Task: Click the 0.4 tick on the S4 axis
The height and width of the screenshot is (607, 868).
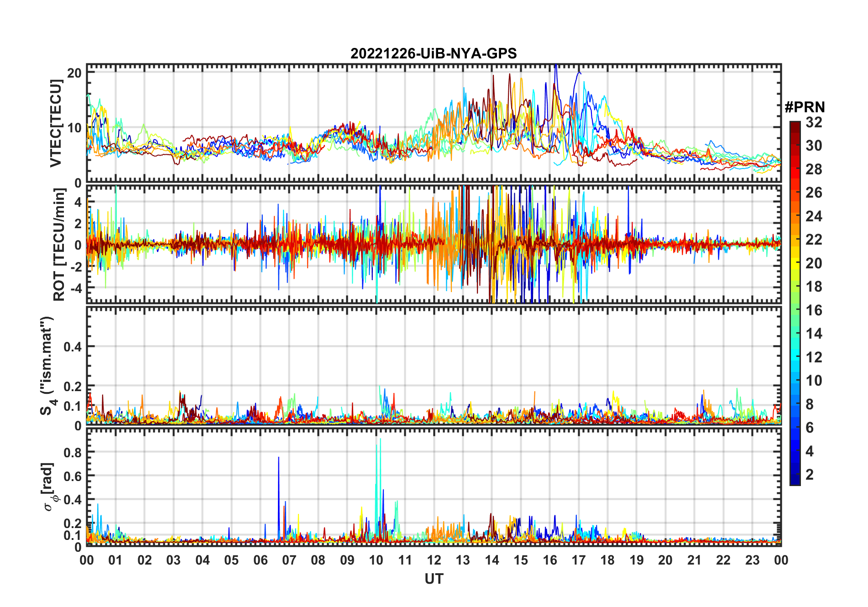Action: (73, 347)
